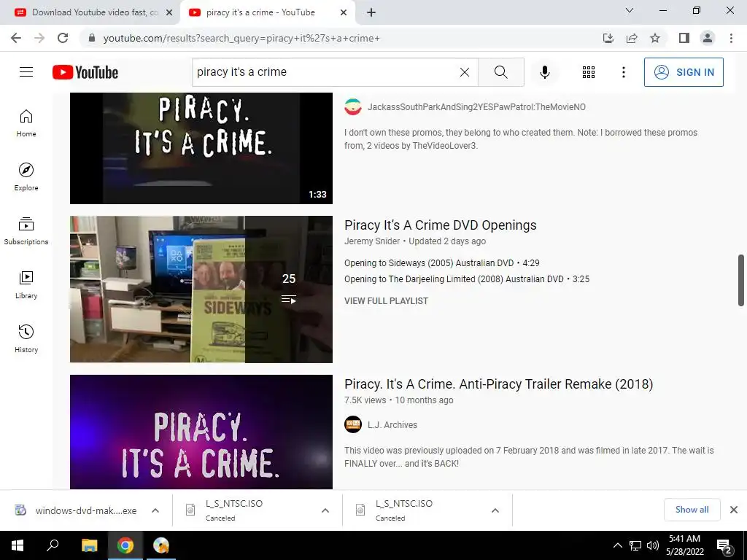
Task: Click the JackassSouthPark channel avatar
Action: [353, 107]
